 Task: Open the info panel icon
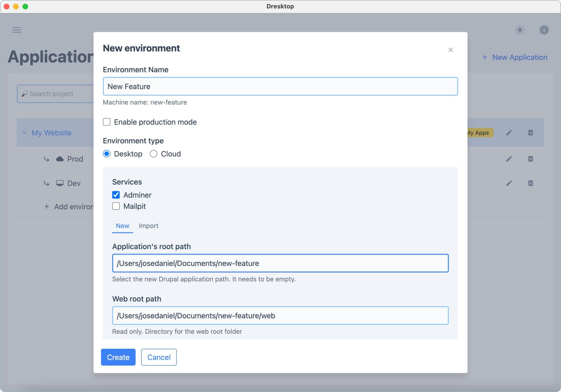pos(544,30)
